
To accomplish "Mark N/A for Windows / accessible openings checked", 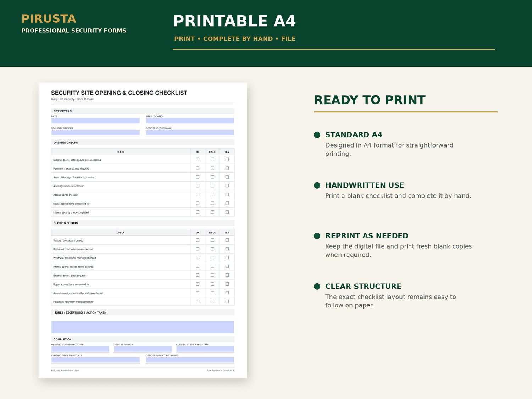I will point(227,257).
